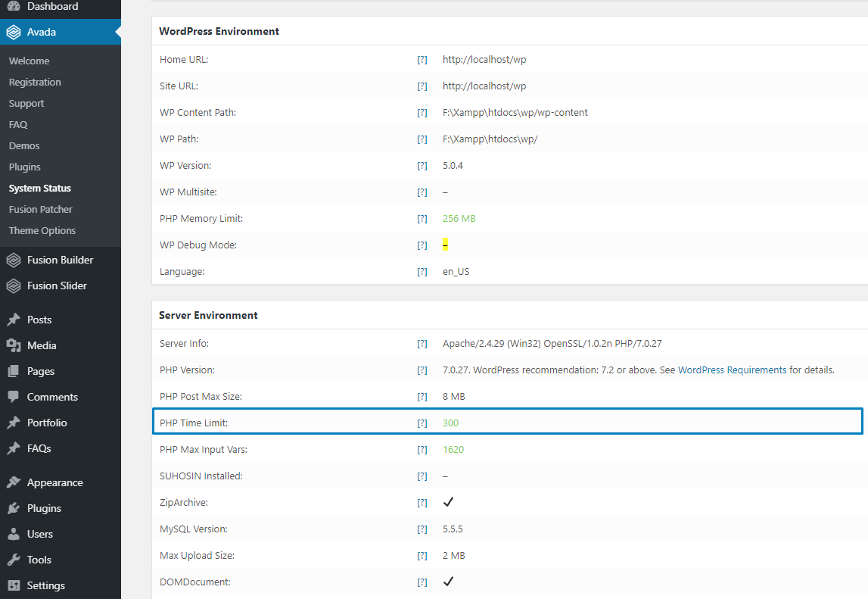Open Theme Options in Avada submenu
The width and height of the screenshot is (868, 599).
coord(42,231)
